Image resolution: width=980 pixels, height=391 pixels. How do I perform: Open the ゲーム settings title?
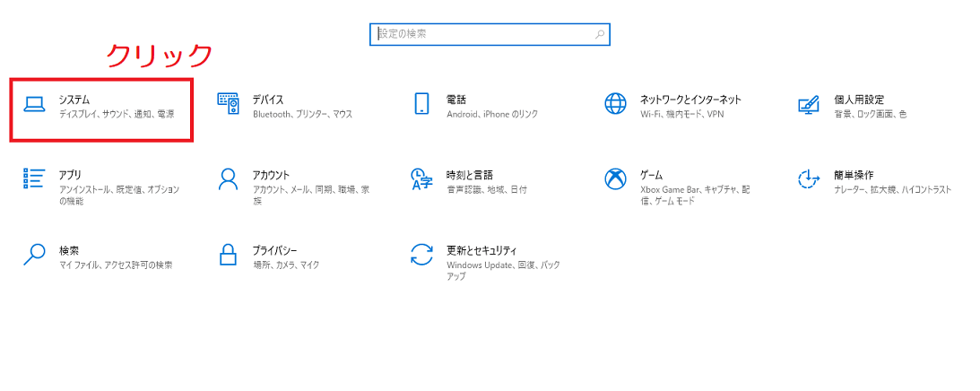pyautogui.click(x=651, y=175)
